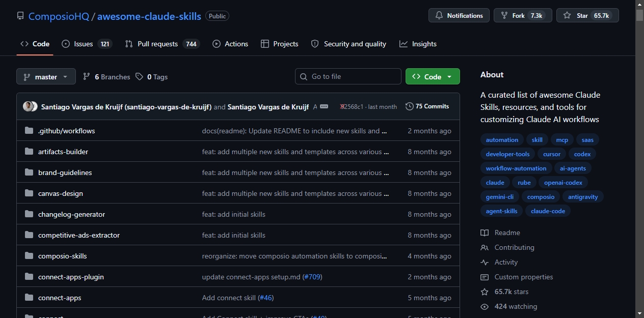Open the 75 Commits history
Viewport: 644px width, 318px height.
pyautogui.click(x=427, y=106)
